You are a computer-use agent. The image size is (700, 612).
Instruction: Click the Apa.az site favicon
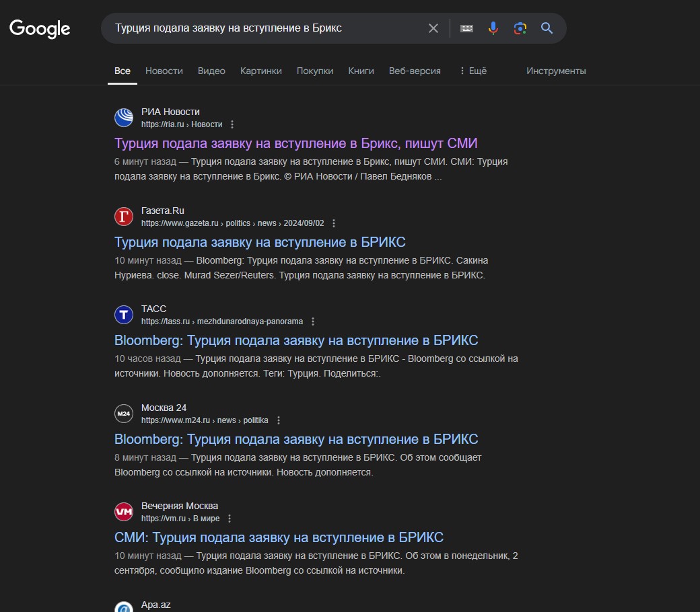pyautogui.click(x=124, y=607)
